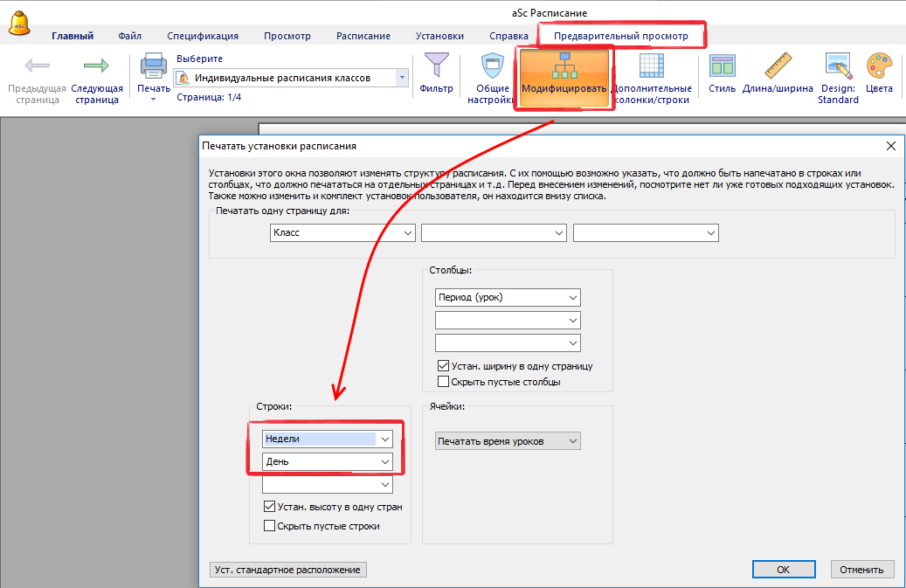Screen dimensions: 906x588
Task: Click the Length/width (Длина/ширина) ruler icon
Action: tap(778, 67)
